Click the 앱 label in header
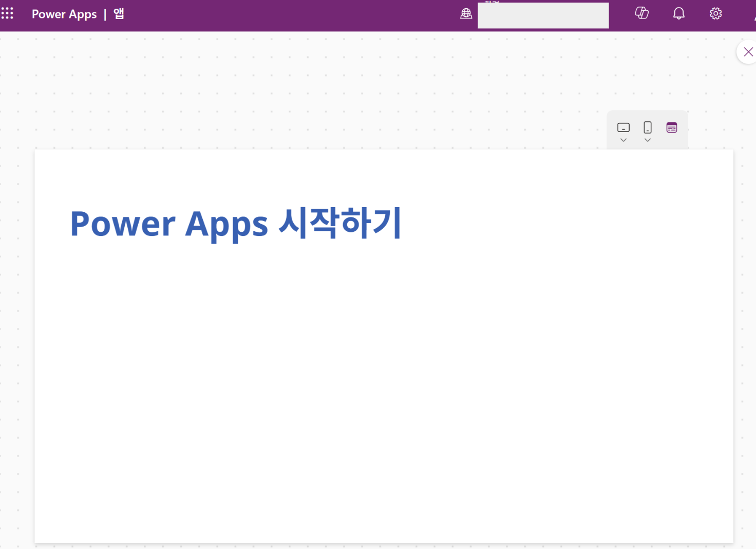Screen dimensions: 756x549 (119, 14)
